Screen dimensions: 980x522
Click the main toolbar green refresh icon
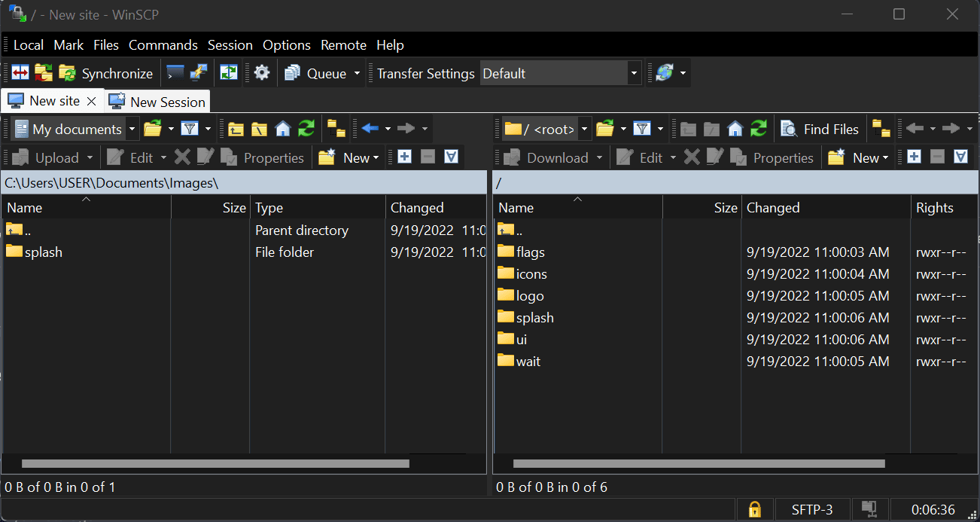(x=228, y=73)
